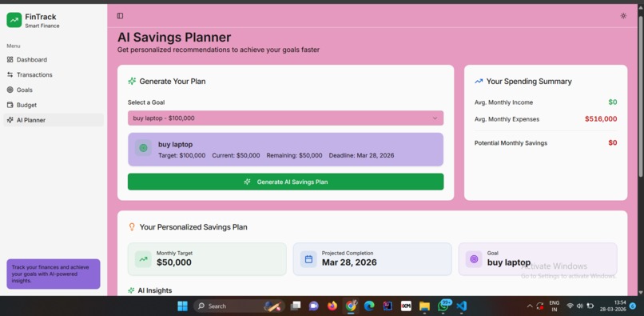Toggle the sidebar collapse icon
This screenshot has height=316, width=644.
pyautogui.click(x=120, y=16)
